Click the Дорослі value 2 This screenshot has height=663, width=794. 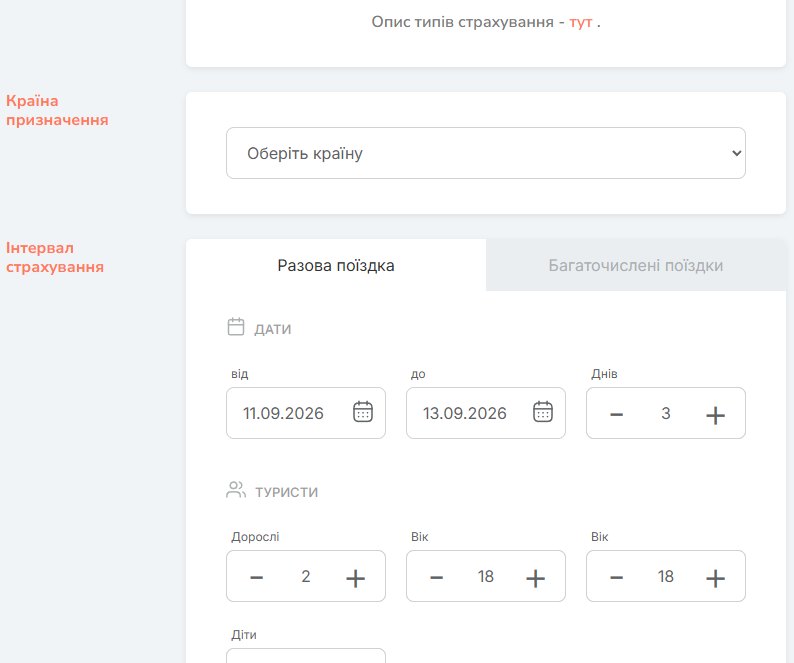[x=305, y=576]
